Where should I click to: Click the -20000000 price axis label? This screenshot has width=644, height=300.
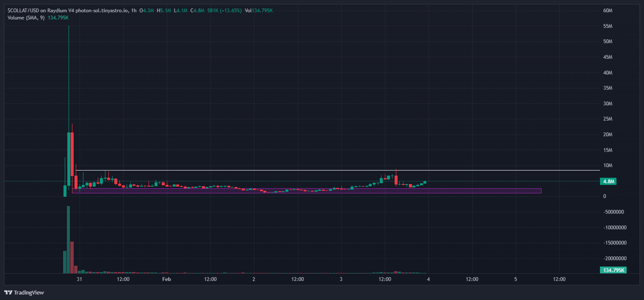point(615,259)
